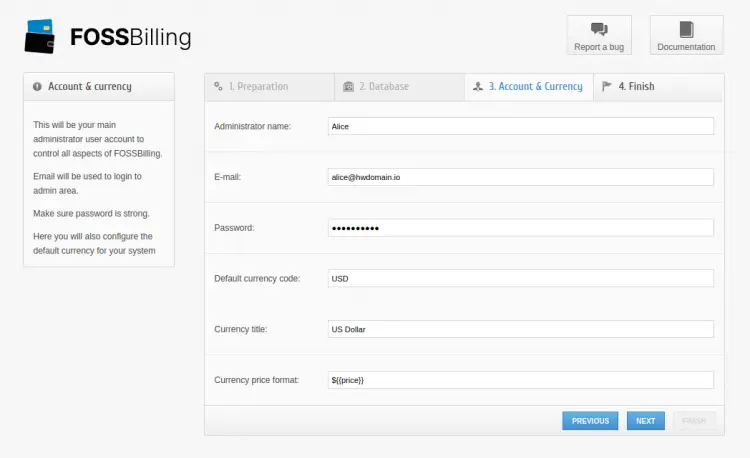Click the 'Default currency code:' label
Screen dimensions: 750x458
point(257,278)
